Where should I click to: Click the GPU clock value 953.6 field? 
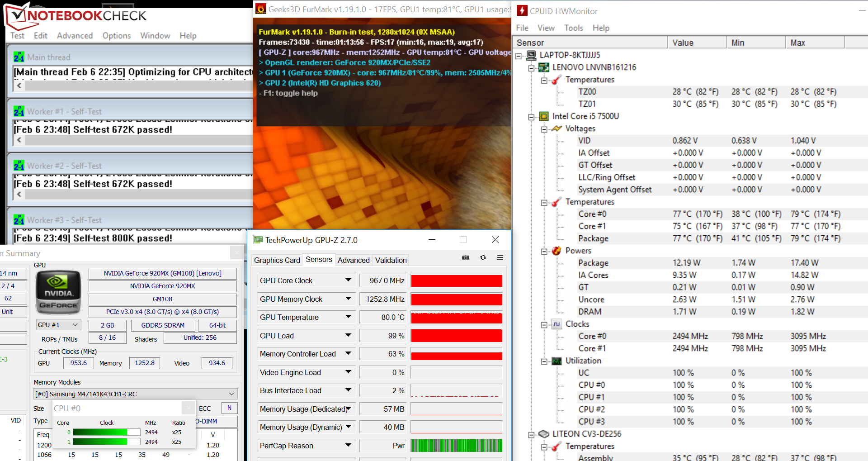(79, 363)
